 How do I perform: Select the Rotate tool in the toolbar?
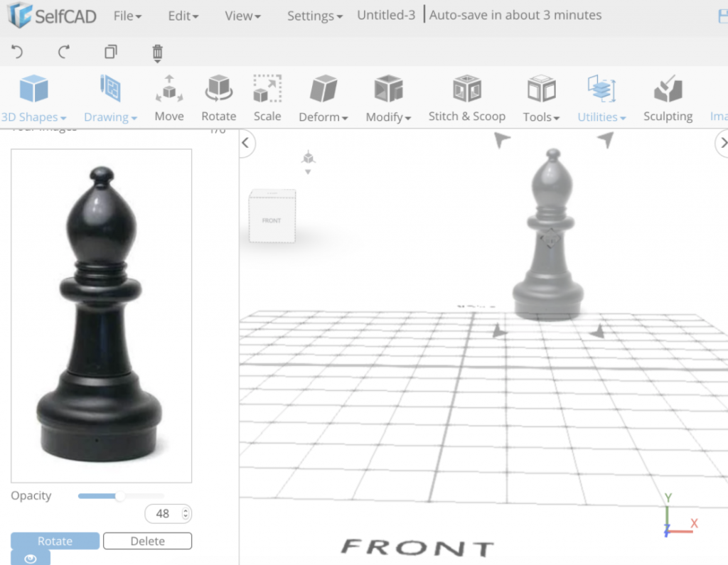[218, 97]
